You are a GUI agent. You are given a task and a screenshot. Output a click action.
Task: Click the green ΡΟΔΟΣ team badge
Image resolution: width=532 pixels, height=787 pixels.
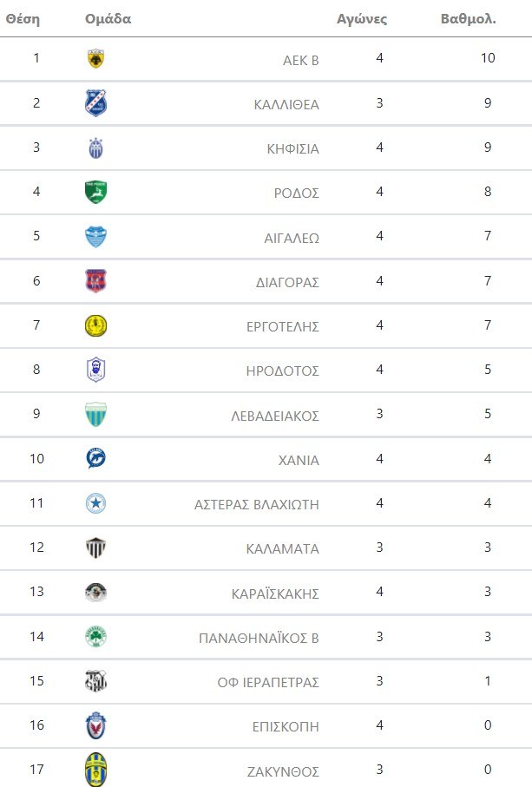[x=96, y=192]
